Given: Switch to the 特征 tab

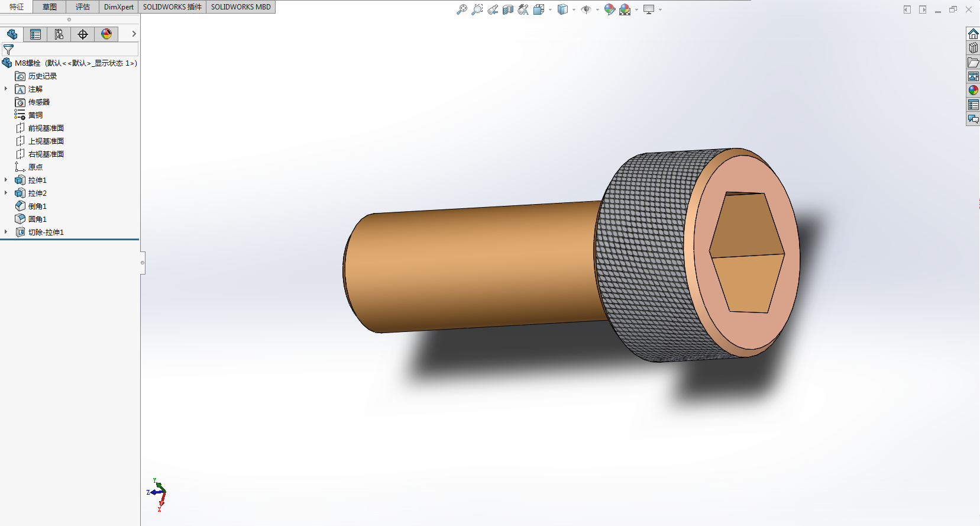Looking at the screenshot, I should [17, 7].
